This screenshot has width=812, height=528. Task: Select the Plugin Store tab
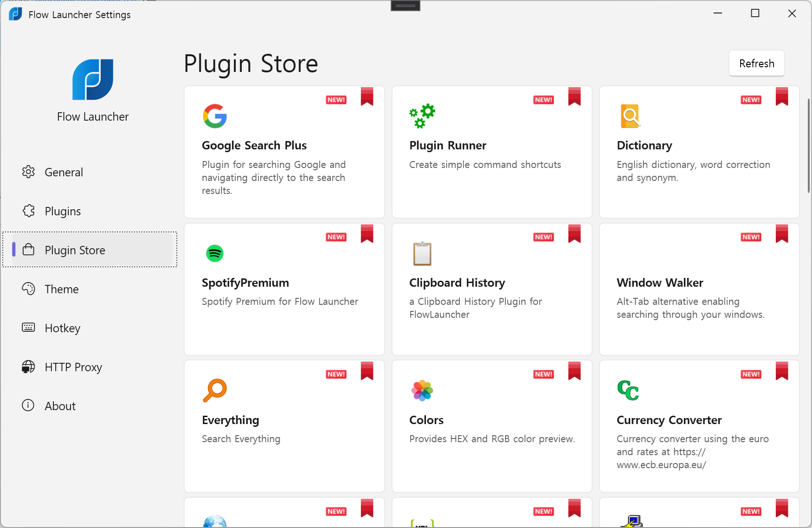[x=92, y=250]
